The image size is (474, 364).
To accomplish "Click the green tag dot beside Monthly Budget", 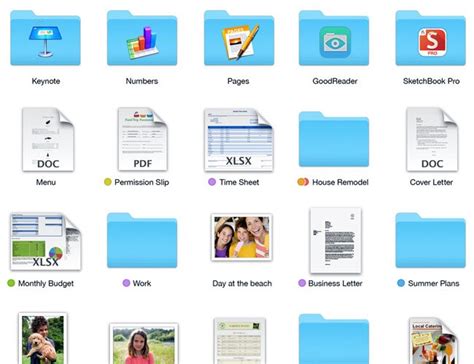I will click(x=11, y=283).
